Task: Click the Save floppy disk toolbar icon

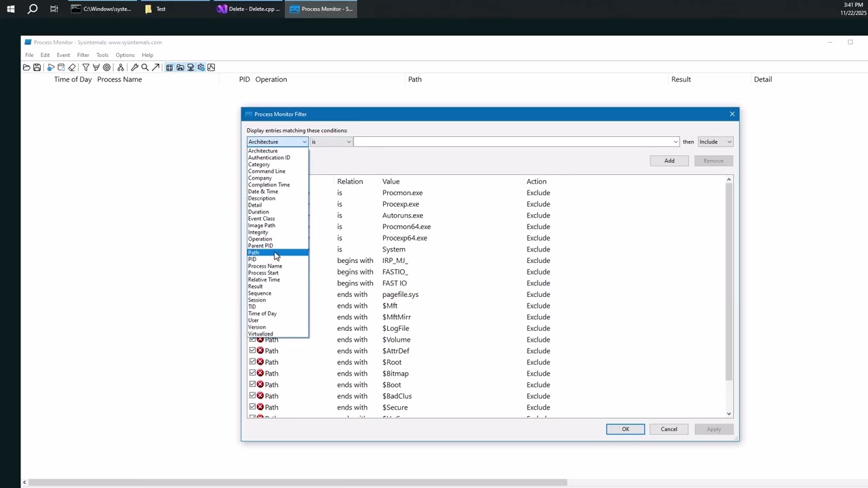Action: 37,67
